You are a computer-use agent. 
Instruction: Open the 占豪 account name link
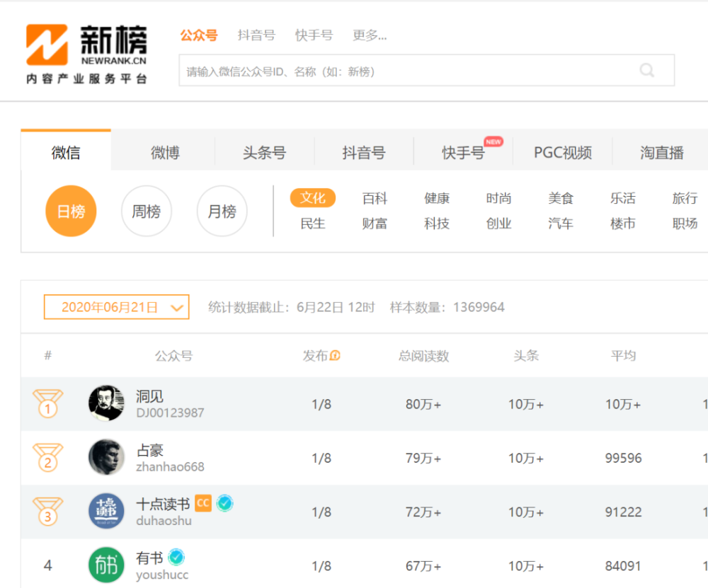149,450
